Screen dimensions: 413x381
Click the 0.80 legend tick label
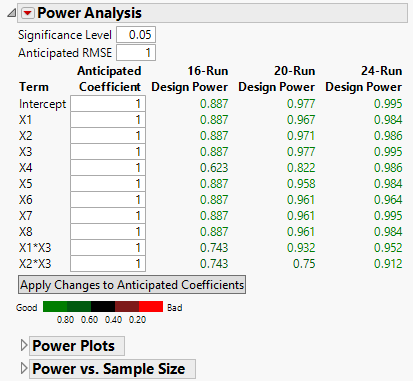pos(65,320)
